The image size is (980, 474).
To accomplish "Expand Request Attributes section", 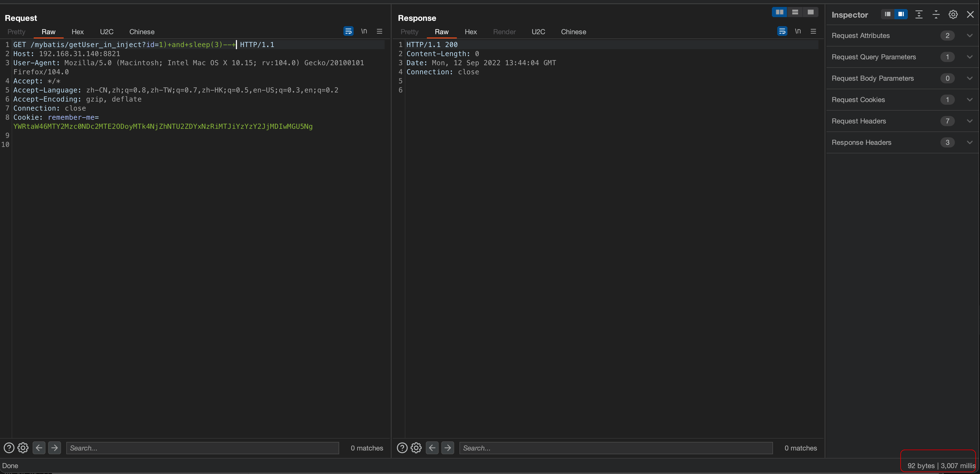I will coord(969,35).
